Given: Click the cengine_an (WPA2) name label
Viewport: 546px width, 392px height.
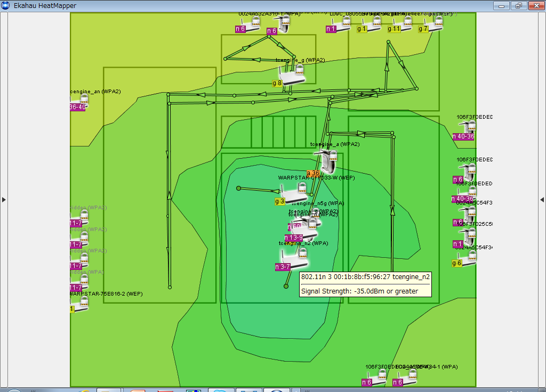Looking at the screenshot, I should [x=95, y=92].
